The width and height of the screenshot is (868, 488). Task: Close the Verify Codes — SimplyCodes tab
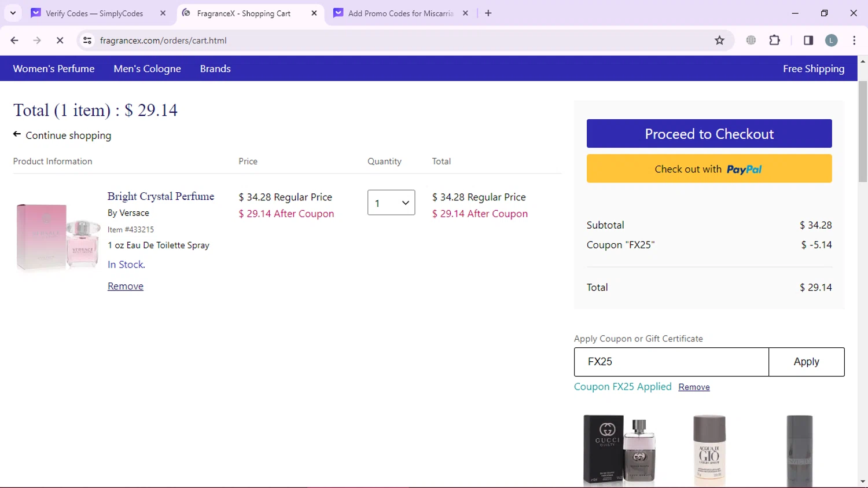click(163, 13)
